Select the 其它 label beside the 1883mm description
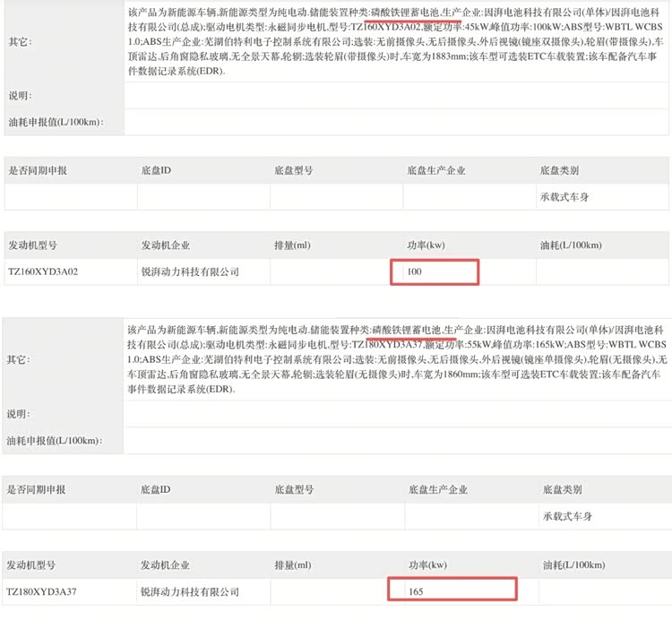Image resolution: width=672 pixels, height=620 pixels. coord(18,42)
